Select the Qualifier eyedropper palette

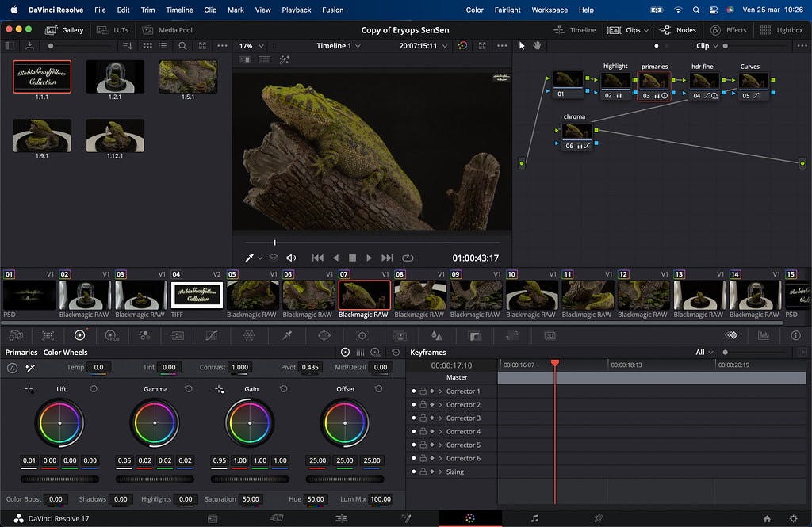pos(287,335)
